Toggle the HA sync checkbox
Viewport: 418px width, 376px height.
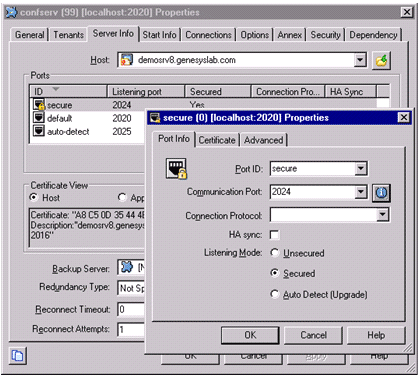coord(274,235)
